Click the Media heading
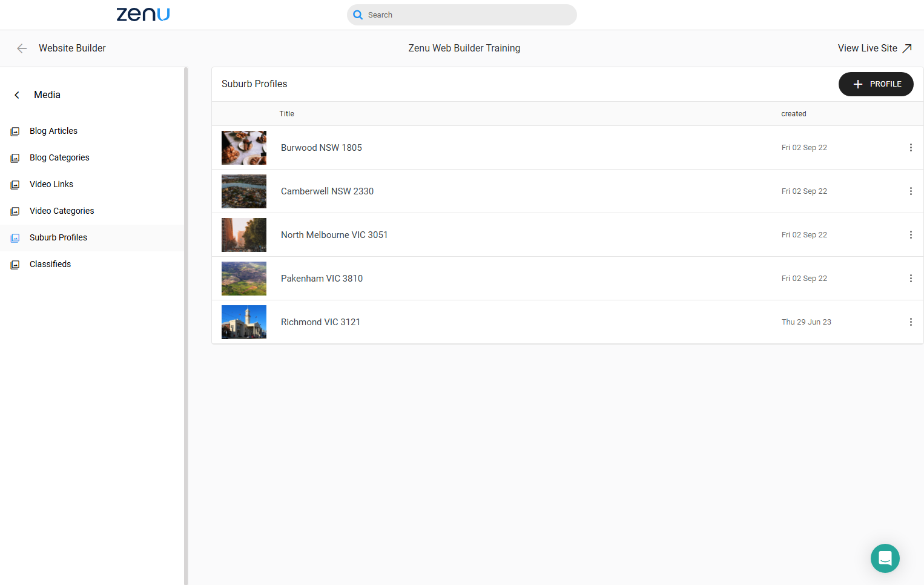The image size is (924, 585). [x=47, y=95]
